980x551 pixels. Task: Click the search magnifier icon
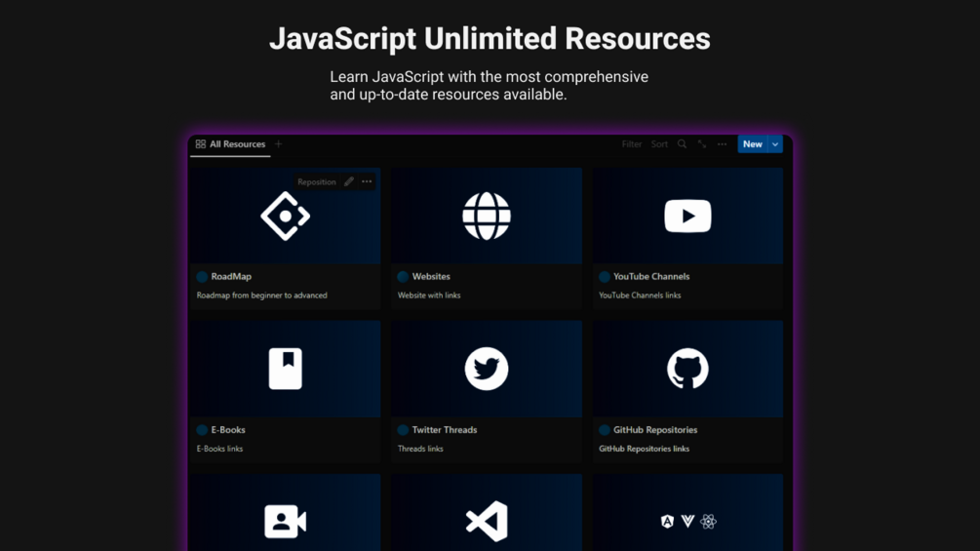(682, 144)
